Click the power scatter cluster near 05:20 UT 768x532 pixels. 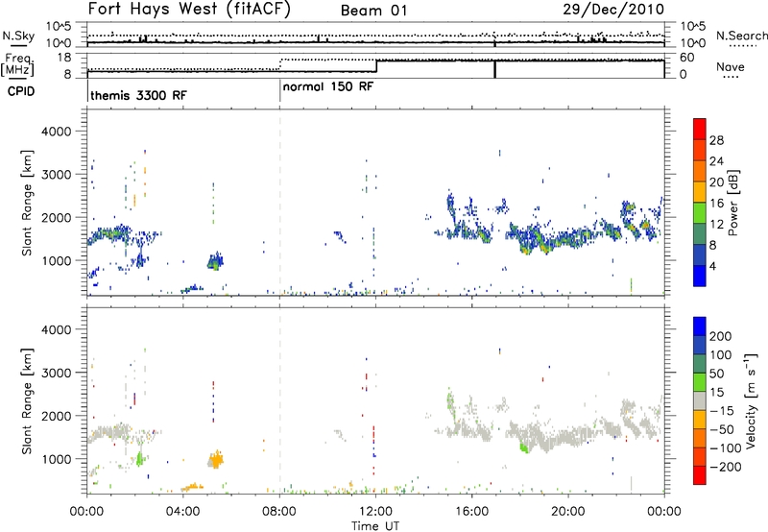click(215, 261)
